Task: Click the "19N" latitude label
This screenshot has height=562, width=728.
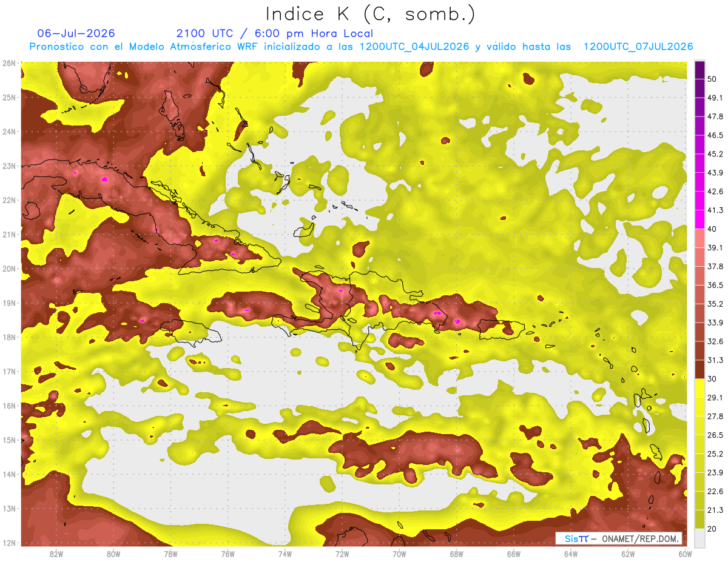Action: coord(8,303)
